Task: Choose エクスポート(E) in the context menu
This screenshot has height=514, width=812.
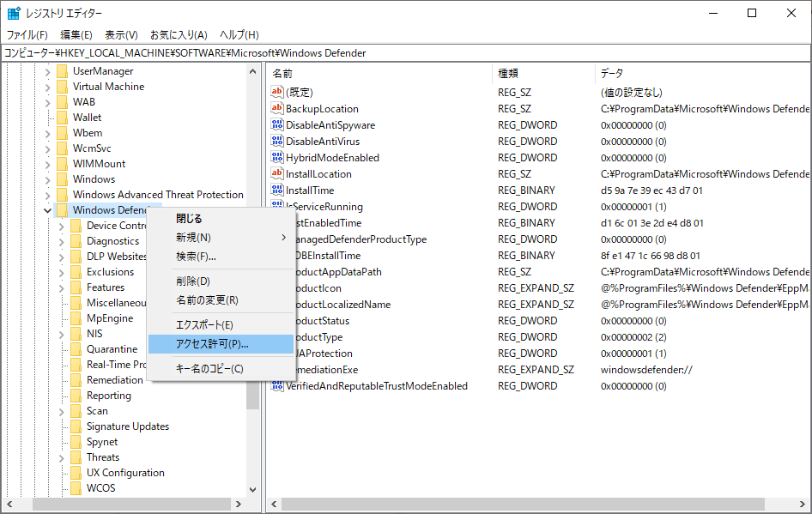Action: 221,325
